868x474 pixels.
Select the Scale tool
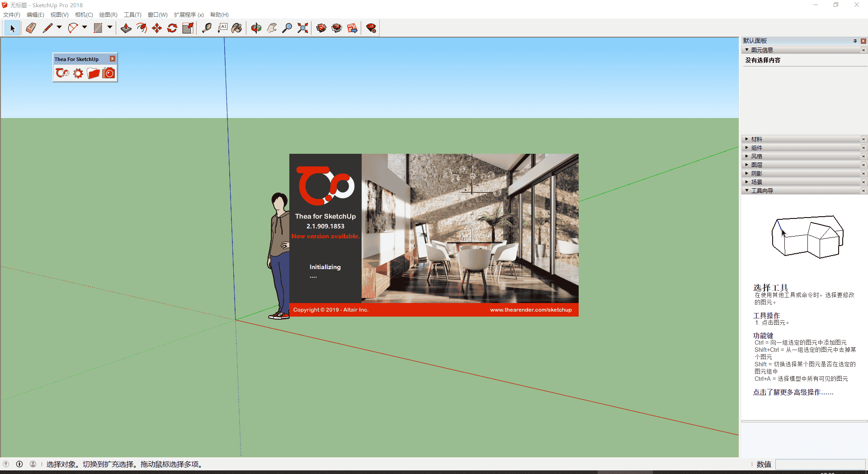188,28
